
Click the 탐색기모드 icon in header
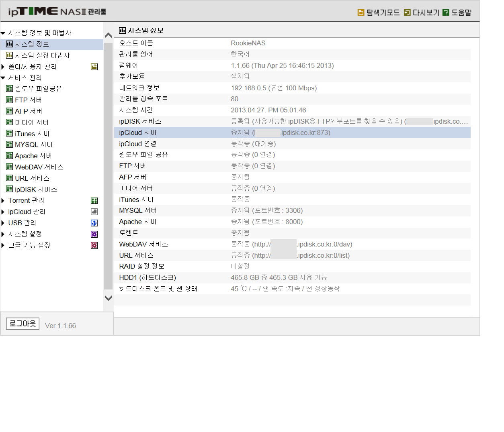(x=361, y=12)
